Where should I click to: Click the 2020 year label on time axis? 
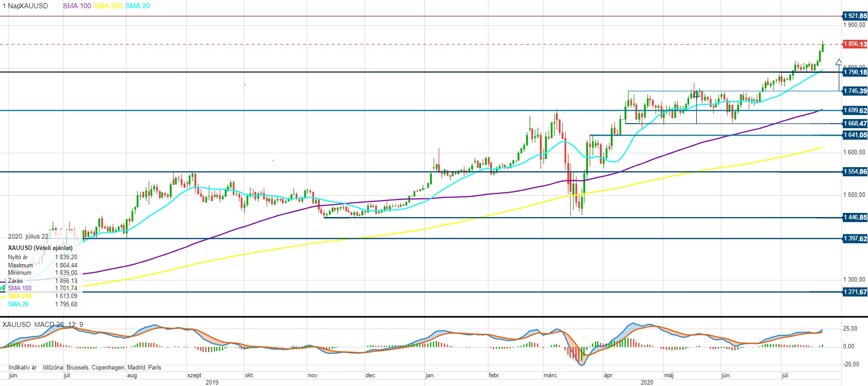[x=647, y=382]
